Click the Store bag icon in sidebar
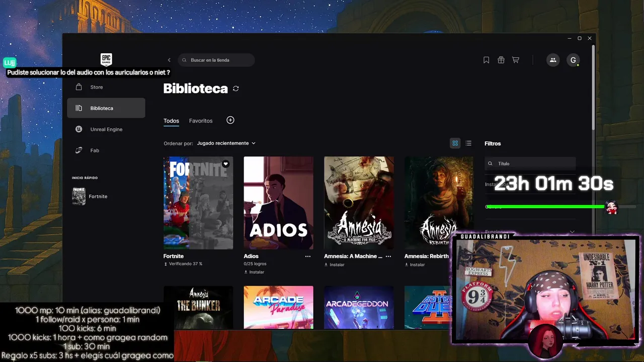Viewport: 644px width, 362px height. click(78, 87)
